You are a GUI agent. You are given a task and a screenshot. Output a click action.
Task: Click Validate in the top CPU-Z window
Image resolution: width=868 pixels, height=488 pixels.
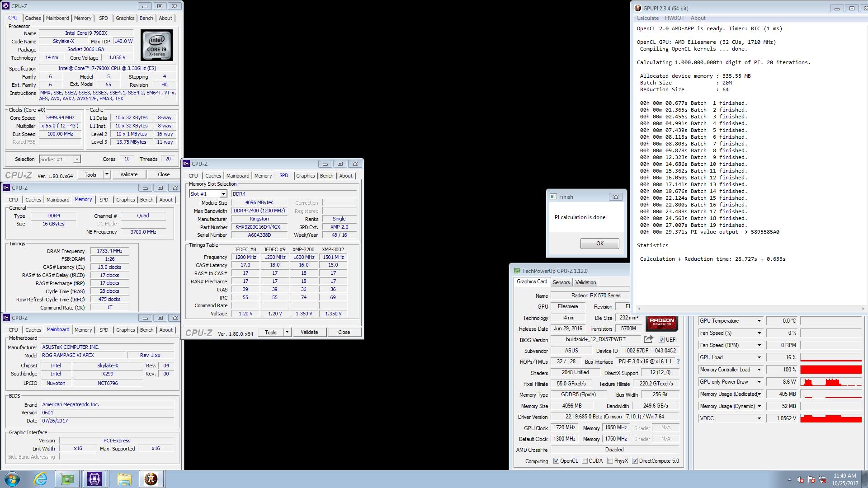[x=129, y=174]
